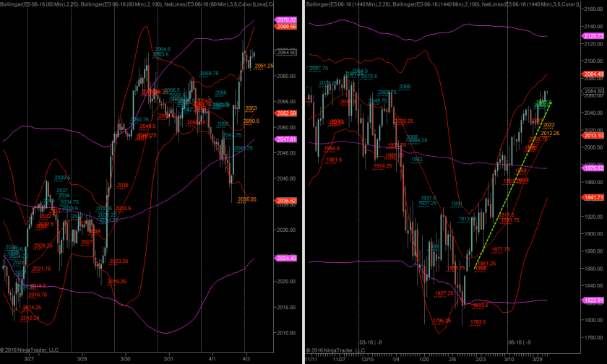Viewport: 607px width, 364px height.
Task: Click the red 2069.56 price marker
Action: (285, 27)
